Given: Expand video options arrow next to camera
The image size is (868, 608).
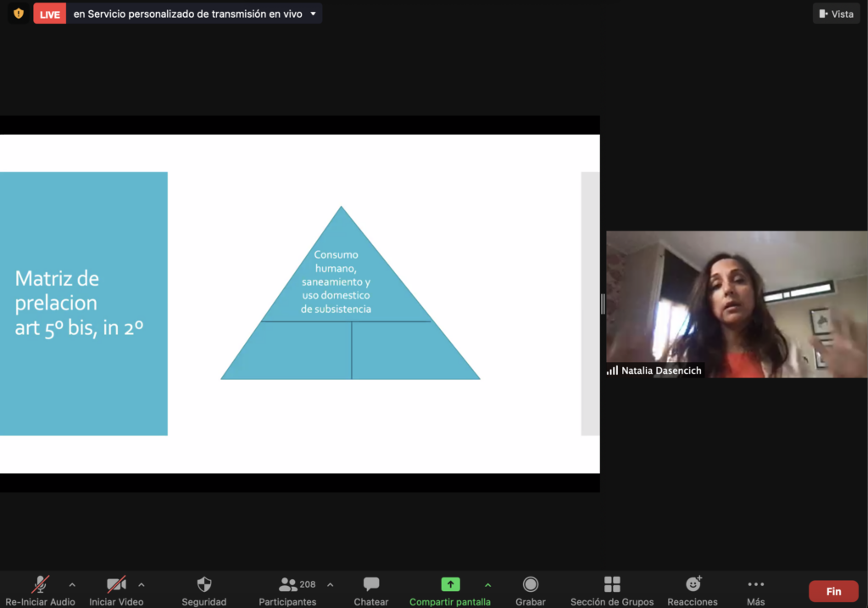Looking at the screenshot, I should tap(141, 584).
